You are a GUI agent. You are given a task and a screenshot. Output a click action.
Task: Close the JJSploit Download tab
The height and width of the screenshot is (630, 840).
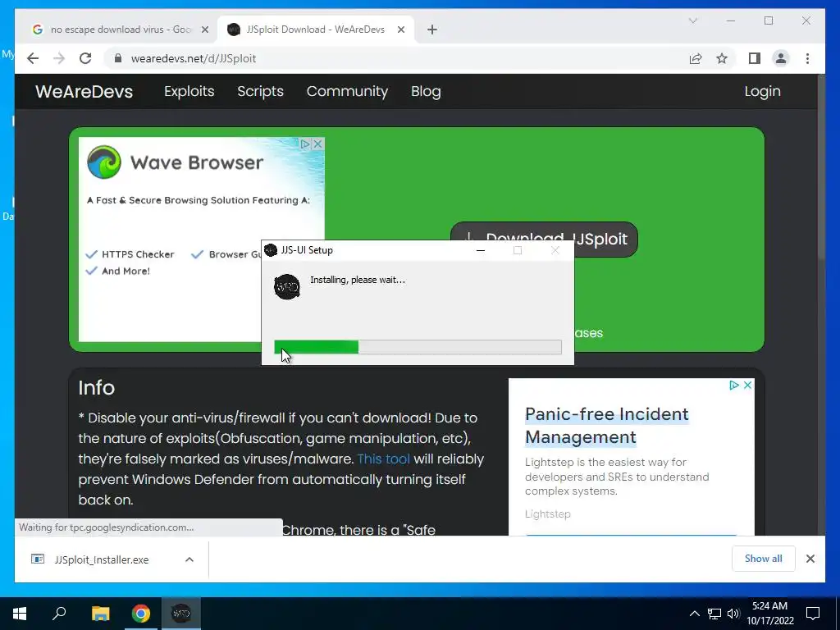coord(400,30)
